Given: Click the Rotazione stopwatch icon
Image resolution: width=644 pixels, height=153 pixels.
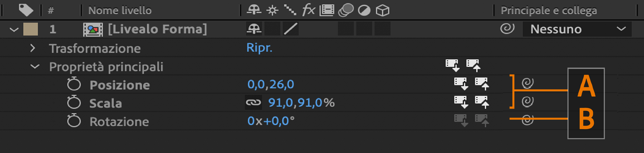Looking at the screenshot, I should click(x=74, y=121).
